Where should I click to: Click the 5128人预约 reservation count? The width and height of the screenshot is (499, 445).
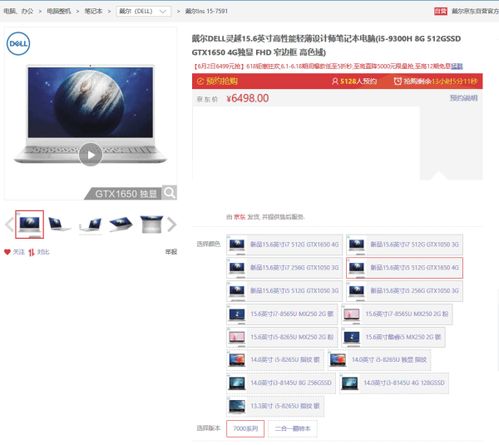click(358, 81)
